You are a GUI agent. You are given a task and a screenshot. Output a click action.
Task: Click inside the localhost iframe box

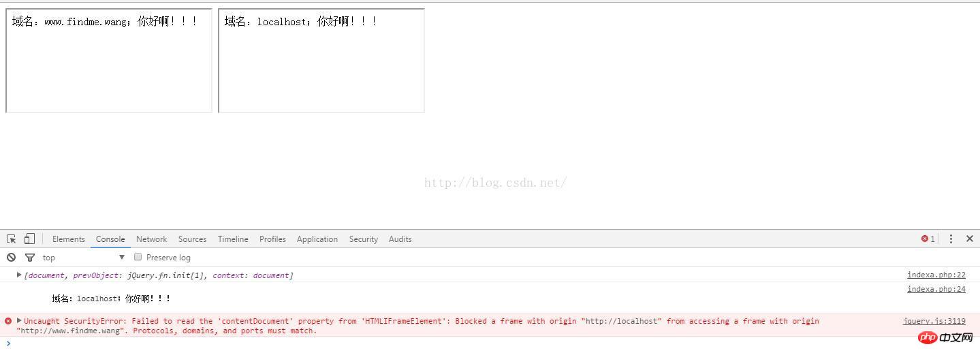321,61
